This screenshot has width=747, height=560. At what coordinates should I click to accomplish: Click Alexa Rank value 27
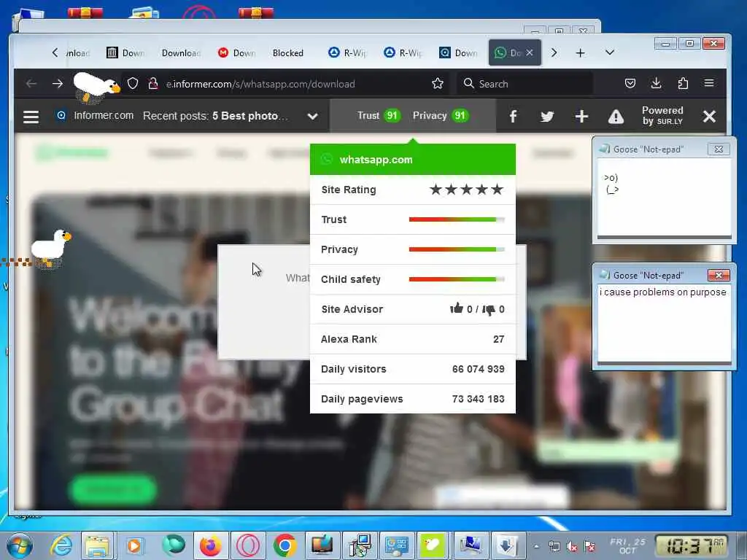coord(498,339)
